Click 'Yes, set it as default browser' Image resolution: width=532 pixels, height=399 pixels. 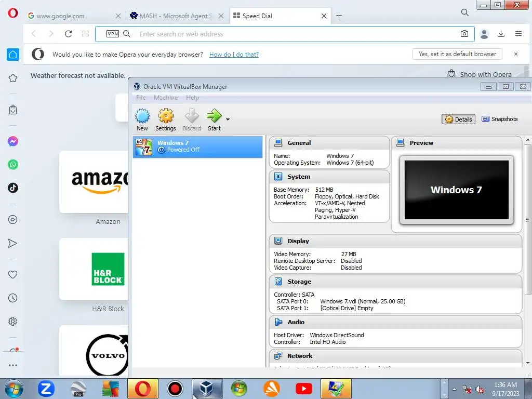(x=457, y=54)
